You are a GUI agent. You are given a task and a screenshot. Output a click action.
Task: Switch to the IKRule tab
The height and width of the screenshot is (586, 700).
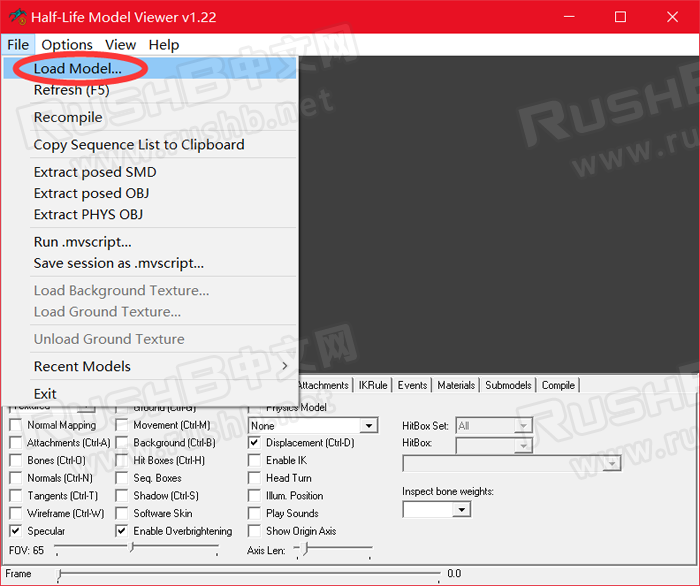pyautogui.click(x=373, y=385)
